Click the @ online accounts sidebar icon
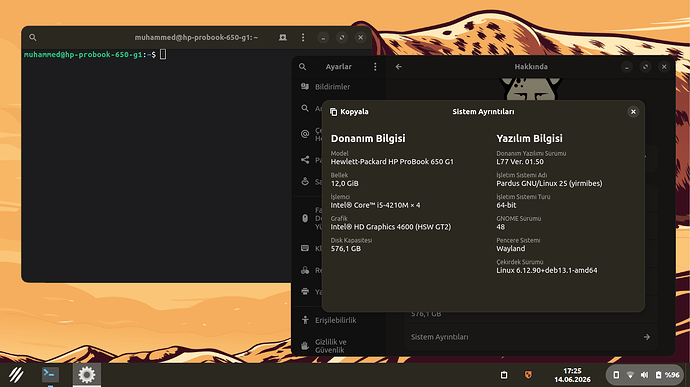 [305, 134]
